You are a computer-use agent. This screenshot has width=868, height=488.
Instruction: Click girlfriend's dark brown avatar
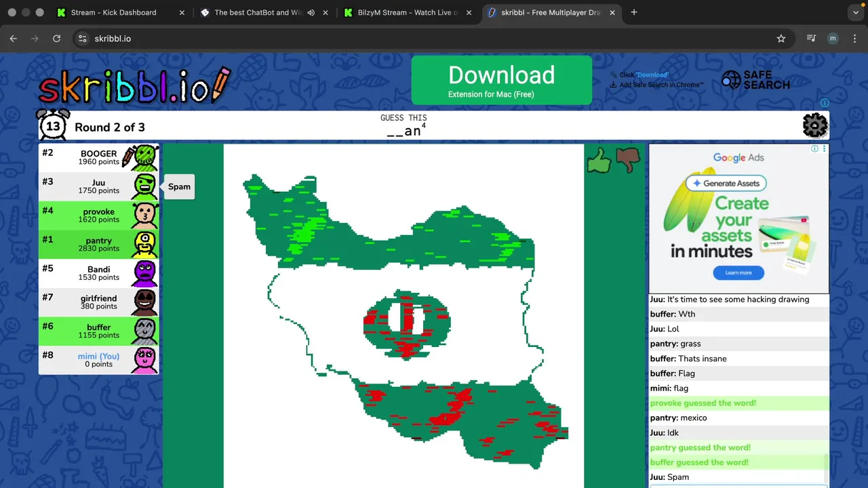[x=144, y=302]
